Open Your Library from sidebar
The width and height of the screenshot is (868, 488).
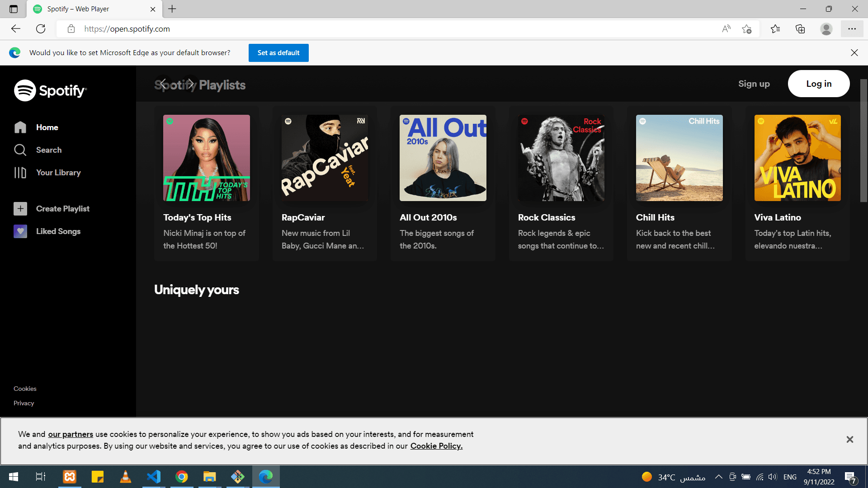[x=47, y=173]
